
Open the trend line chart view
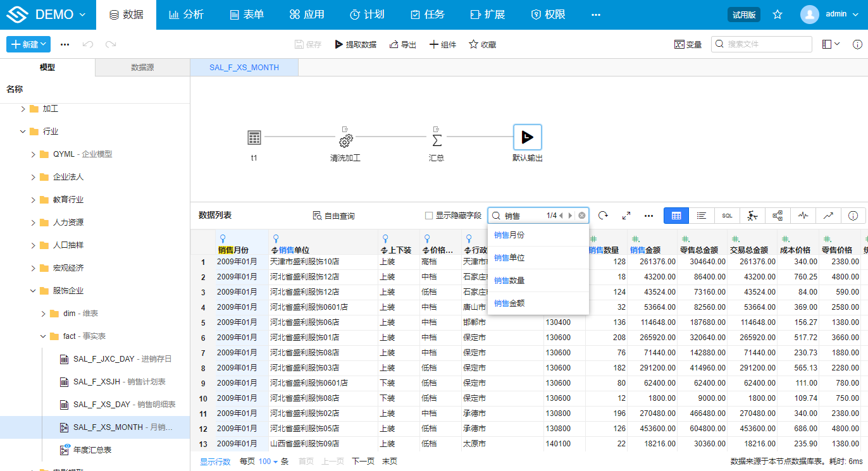[x=828, y=216]
